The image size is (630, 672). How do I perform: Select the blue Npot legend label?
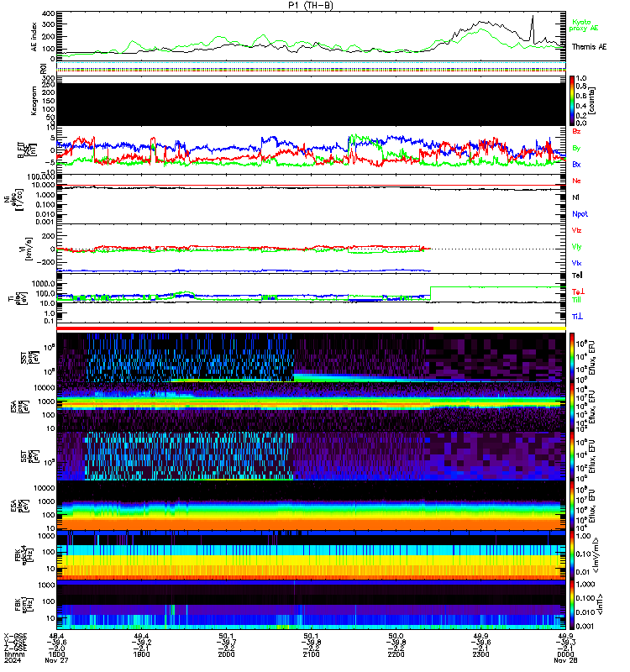[580, 214]
